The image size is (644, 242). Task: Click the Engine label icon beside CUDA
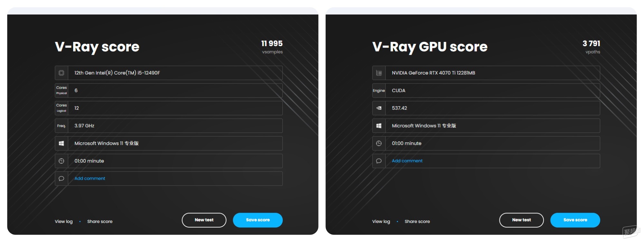click(x=379, y=91)
